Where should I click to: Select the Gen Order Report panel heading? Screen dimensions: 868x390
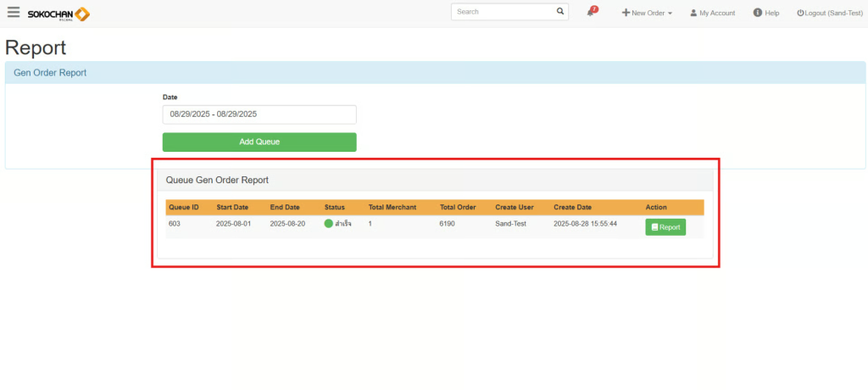click(50, 73)
